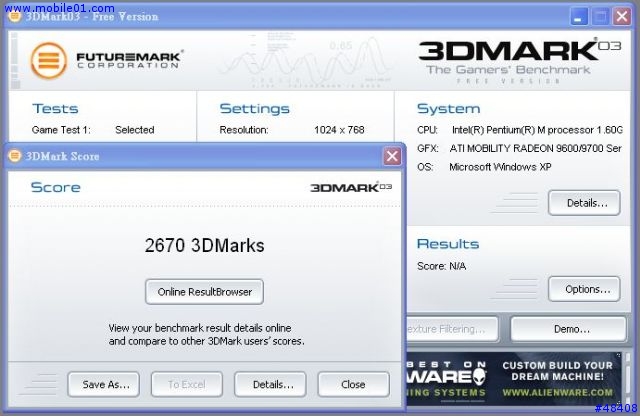The width and height of the screenshot is (640, 416).
Task: Click the 3DMARK03 logo in score dialog
Action: (351, 187)
